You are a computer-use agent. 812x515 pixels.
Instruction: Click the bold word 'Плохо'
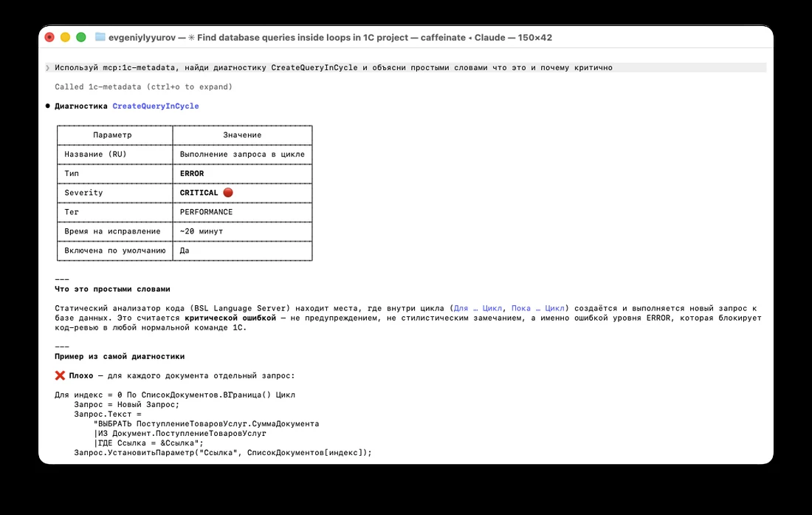point(81,375)
